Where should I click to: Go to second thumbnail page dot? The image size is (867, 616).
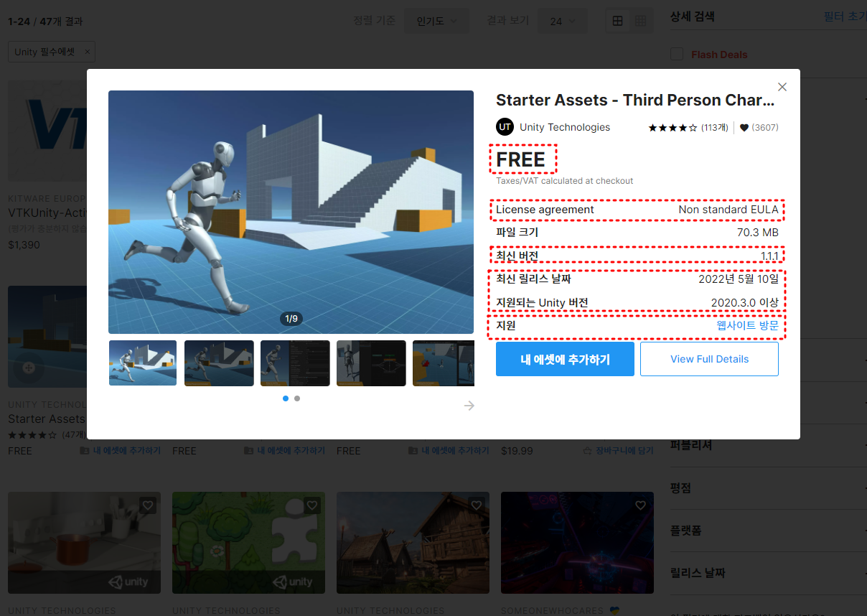pyautogui.click(x=297, y=398)
